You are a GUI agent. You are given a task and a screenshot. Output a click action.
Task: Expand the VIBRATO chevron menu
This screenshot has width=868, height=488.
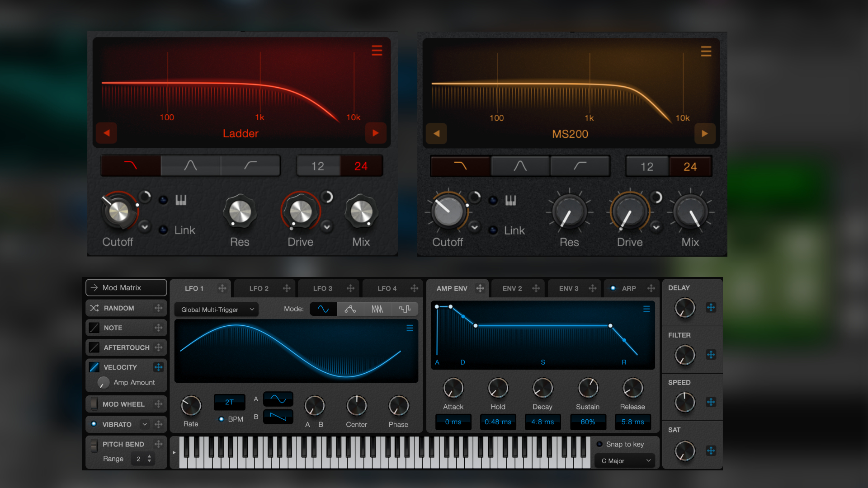click(x=145, y=424)
